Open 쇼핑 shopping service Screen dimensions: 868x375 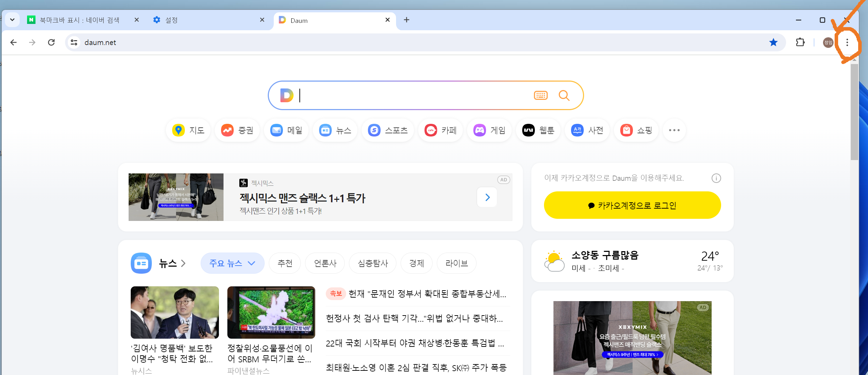coord(636,130)
